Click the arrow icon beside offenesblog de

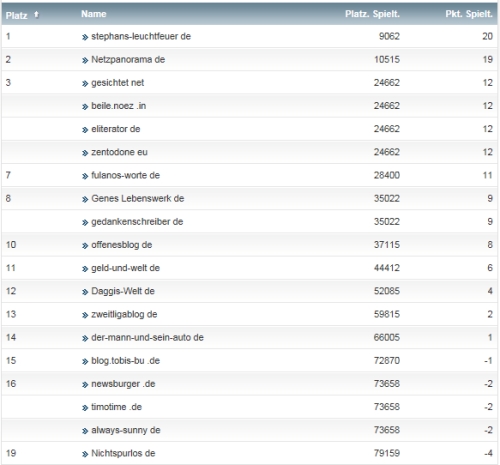click(x=85, y=246)
